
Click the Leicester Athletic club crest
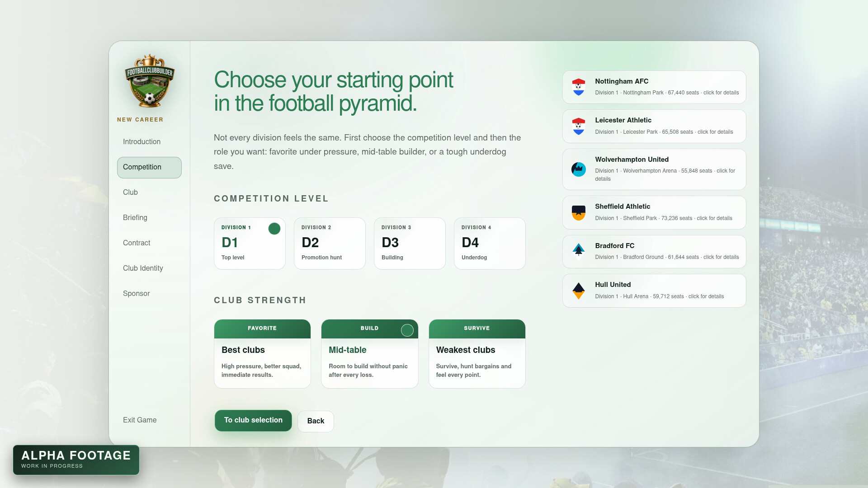click(x=578, y=127)
